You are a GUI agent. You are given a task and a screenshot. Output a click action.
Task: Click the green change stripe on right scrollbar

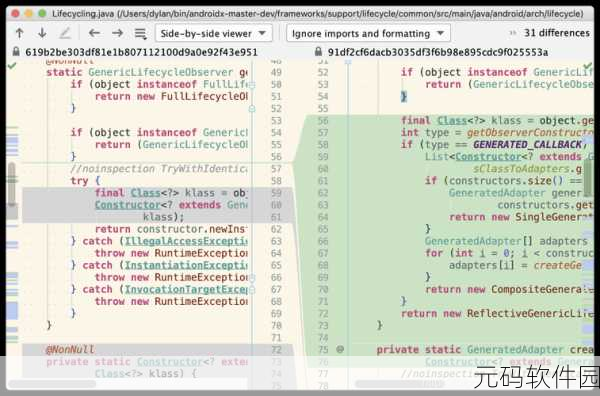pos(587,177)
